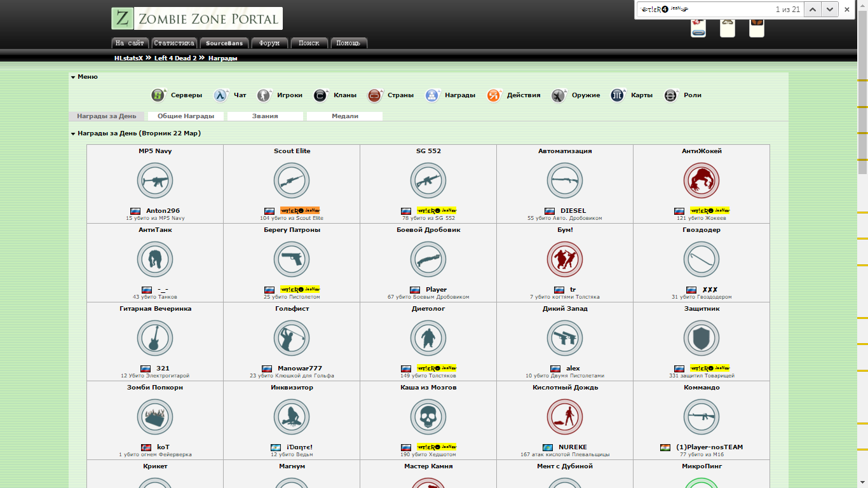Open player DIESEL profile link
Screen dimensions: 868x488
(573, 210)
